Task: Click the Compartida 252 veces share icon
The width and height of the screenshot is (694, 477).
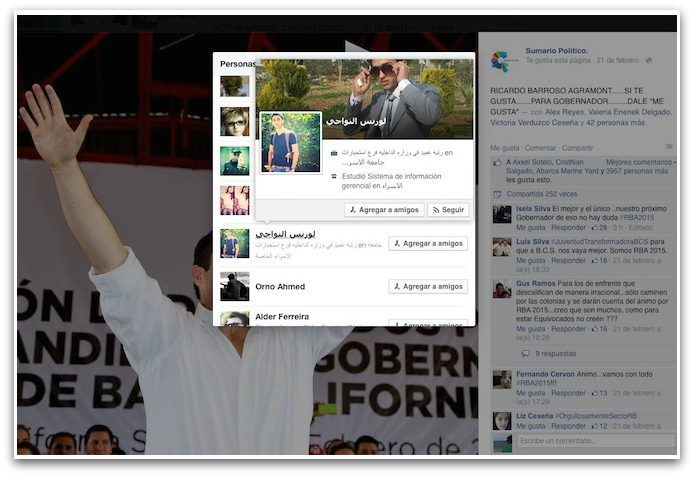Action: [x=497, y=195]
